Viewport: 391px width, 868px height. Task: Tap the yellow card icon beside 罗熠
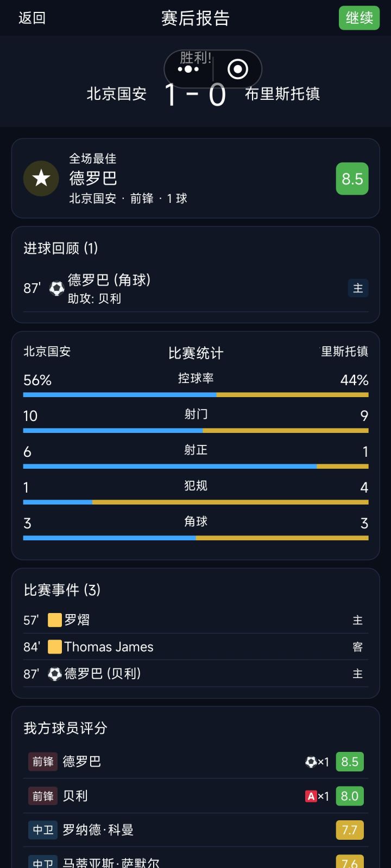(55, 620)
